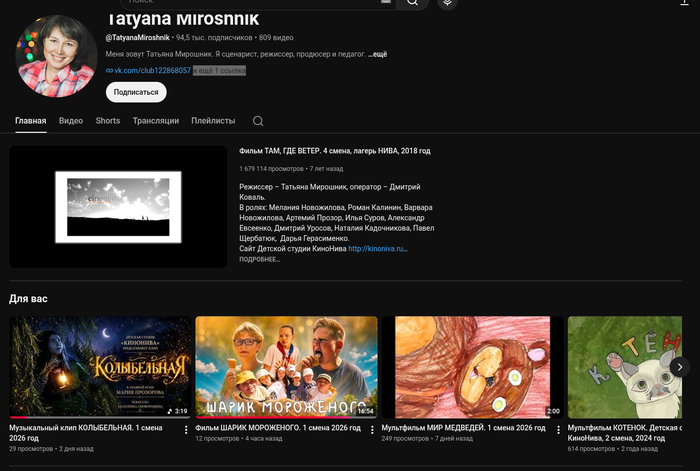This screenshot has width=700, height=471.
Task: Open title Музыкальный клип КОЛЫБЕЛЬНАЯ
Action: (86, 433)
